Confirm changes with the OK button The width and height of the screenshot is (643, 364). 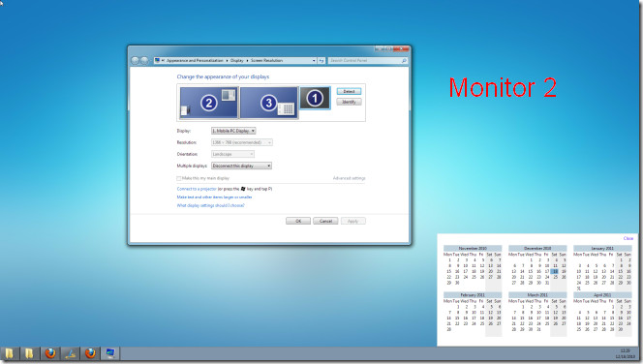tap(298, 221)
